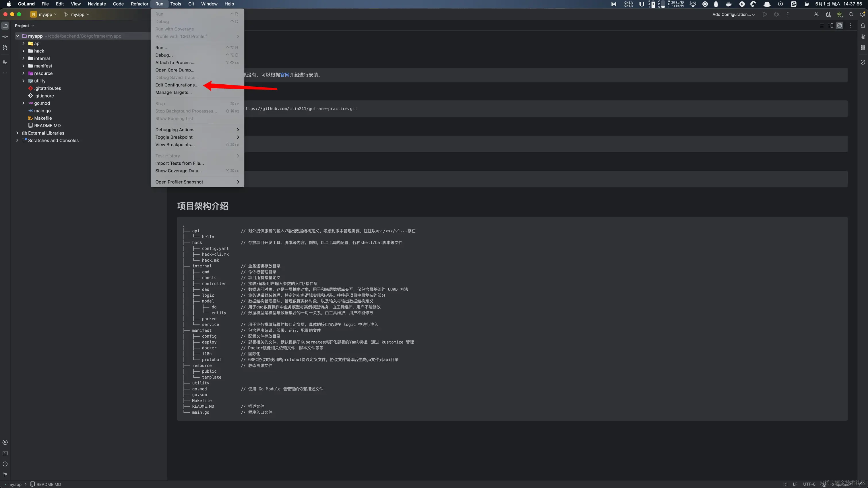The image size is (868, 488).
Task: Expand External Libraries
Action: 17,133
